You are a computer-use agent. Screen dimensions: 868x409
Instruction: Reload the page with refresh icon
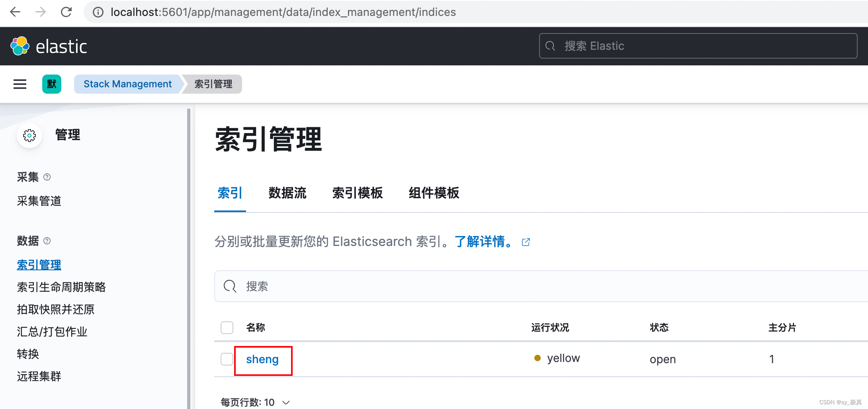[66, 12]
